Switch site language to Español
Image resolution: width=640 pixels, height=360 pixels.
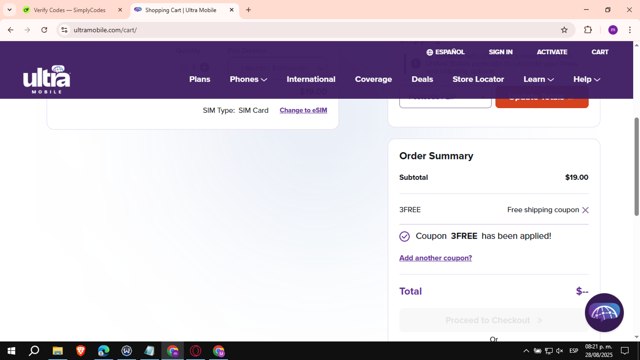[x=445, y=52]
